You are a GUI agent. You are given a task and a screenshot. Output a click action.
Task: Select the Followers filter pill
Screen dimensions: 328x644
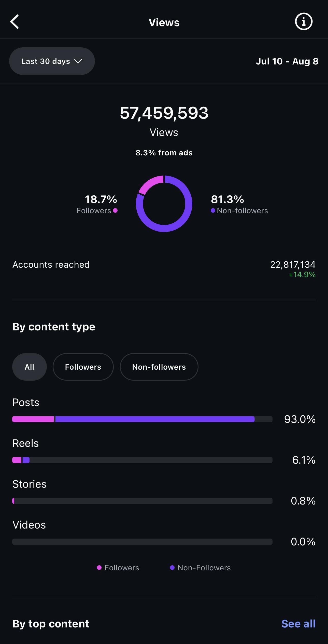coord(83,367)
